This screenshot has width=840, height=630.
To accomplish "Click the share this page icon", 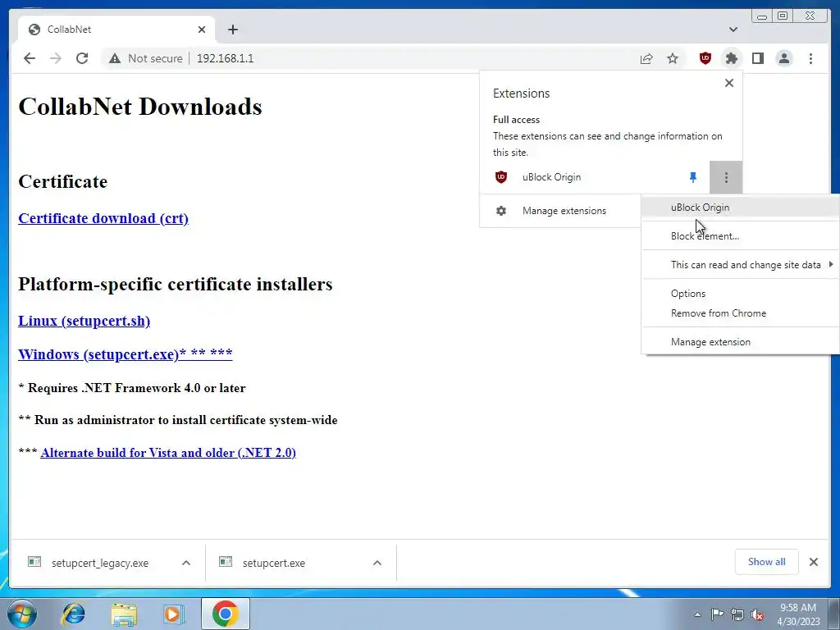I will (646, 58).
